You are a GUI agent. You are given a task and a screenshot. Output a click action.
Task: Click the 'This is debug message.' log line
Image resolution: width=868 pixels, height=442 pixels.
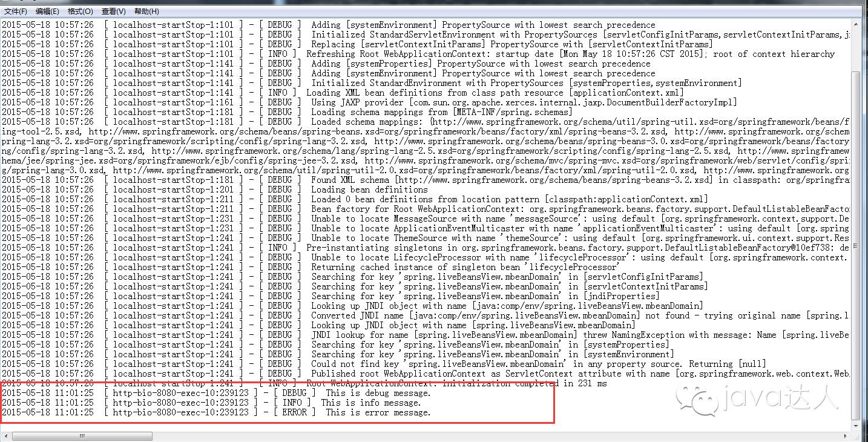216,393
